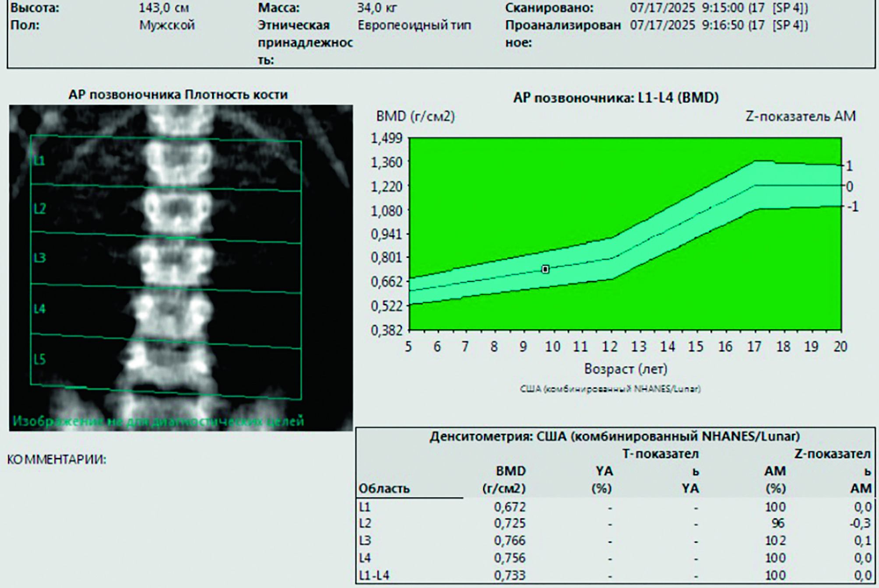The width and height of the screenshot is (879, 588).
Task: Select the L2 region label on spine scan
Action: pos(39,209)
